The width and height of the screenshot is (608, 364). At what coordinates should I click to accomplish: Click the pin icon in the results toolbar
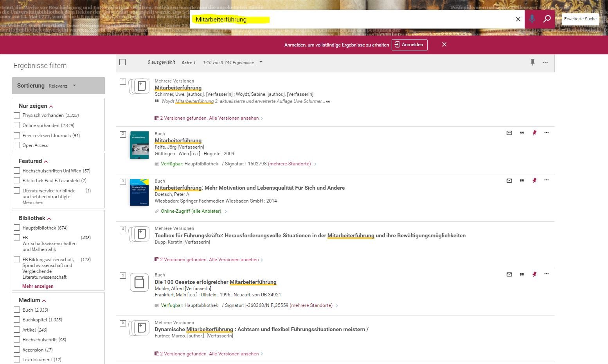click(532, 62)
